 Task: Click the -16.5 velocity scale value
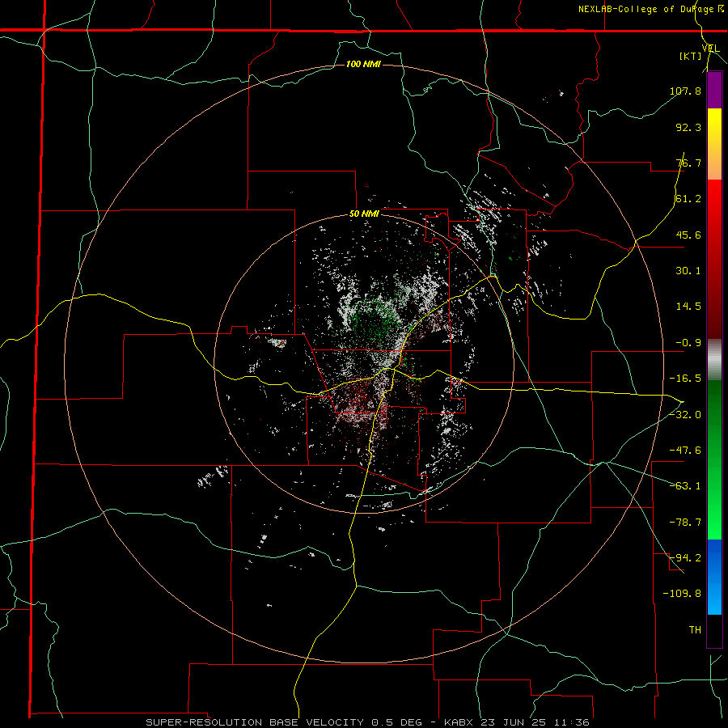click(x=685, y=379)
